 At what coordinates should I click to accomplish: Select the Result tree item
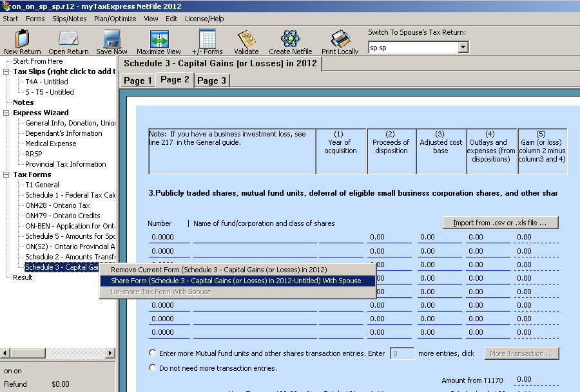23,278
